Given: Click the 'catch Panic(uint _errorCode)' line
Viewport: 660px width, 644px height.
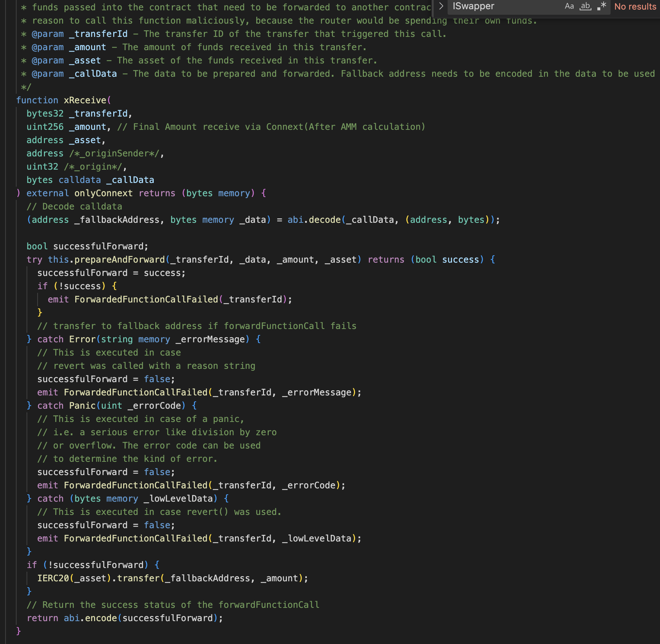Looking at the screenshot, I should pyautogui.click(x=112, y=406).
